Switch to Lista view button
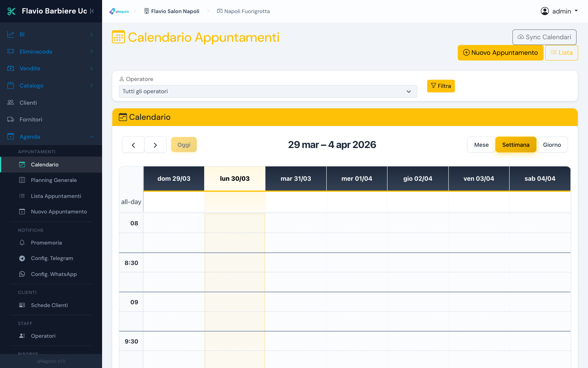588x368 pixels. pos(561,53)
